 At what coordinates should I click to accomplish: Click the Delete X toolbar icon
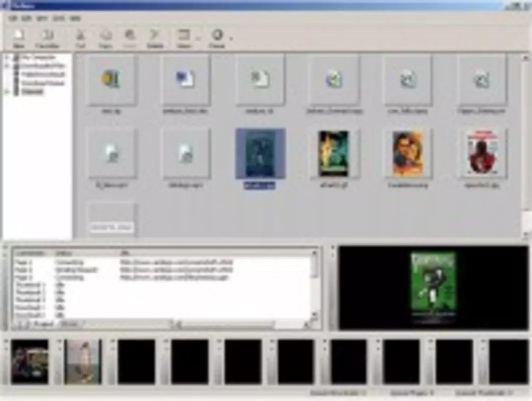155,38
